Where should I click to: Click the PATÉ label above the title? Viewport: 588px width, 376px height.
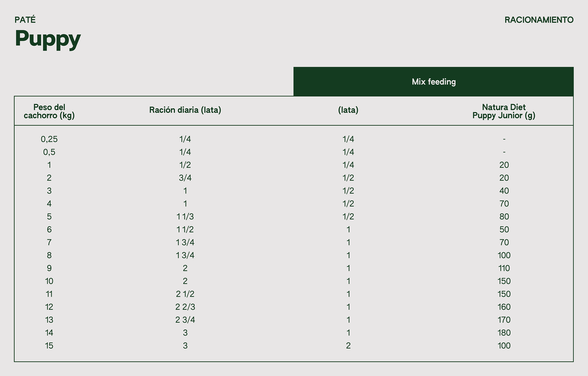point(25,19)
